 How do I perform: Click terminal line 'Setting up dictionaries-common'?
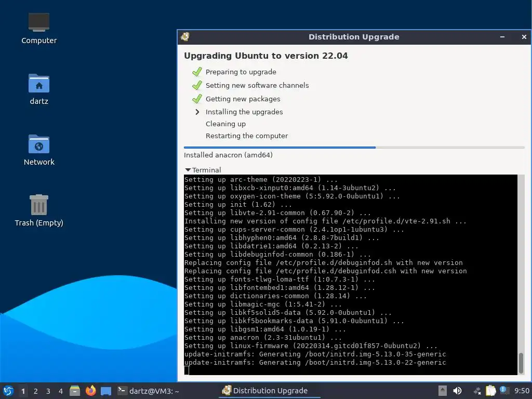(x=275, y=296)
